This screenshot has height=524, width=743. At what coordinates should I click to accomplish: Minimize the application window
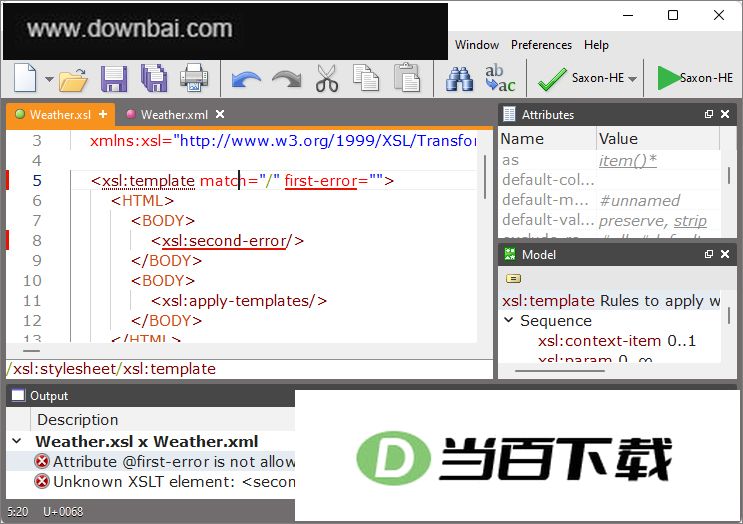tap(628, 15)
